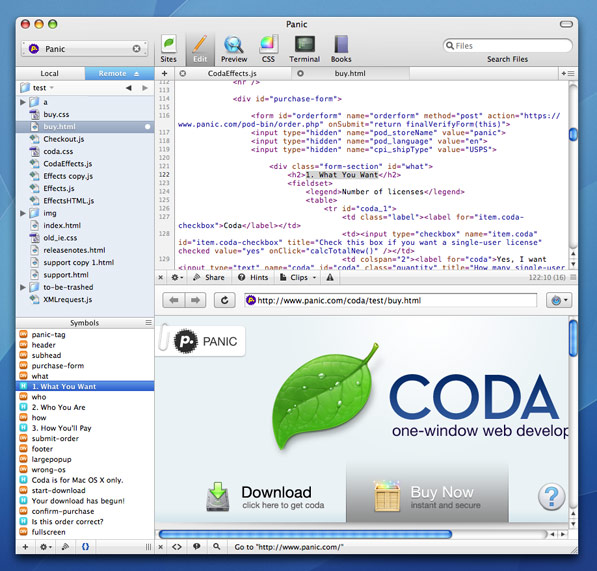Click the split view icon at tab bar right
The height and width of the screenshot is (571, 597).
pyautogui.click(x=568, y=73)
